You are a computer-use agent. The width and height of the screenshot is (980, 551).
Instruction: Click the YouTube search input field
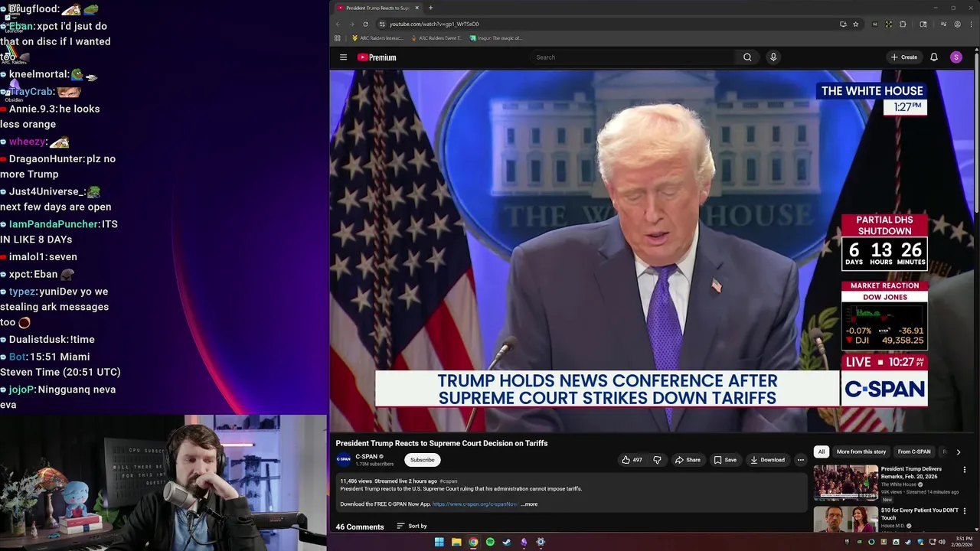(632, 57)
